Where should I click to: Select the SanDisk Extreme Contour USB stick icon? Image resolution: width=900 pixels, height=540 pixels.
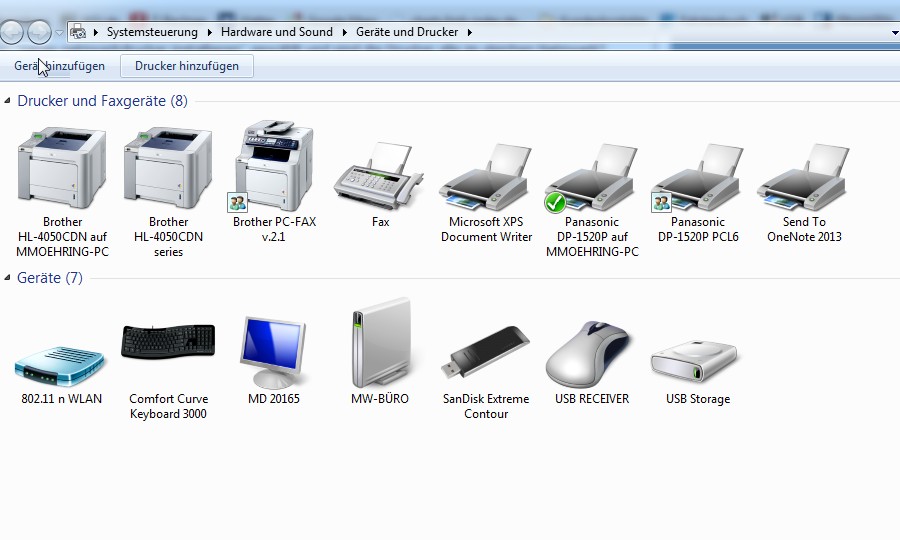coord(486,352)
